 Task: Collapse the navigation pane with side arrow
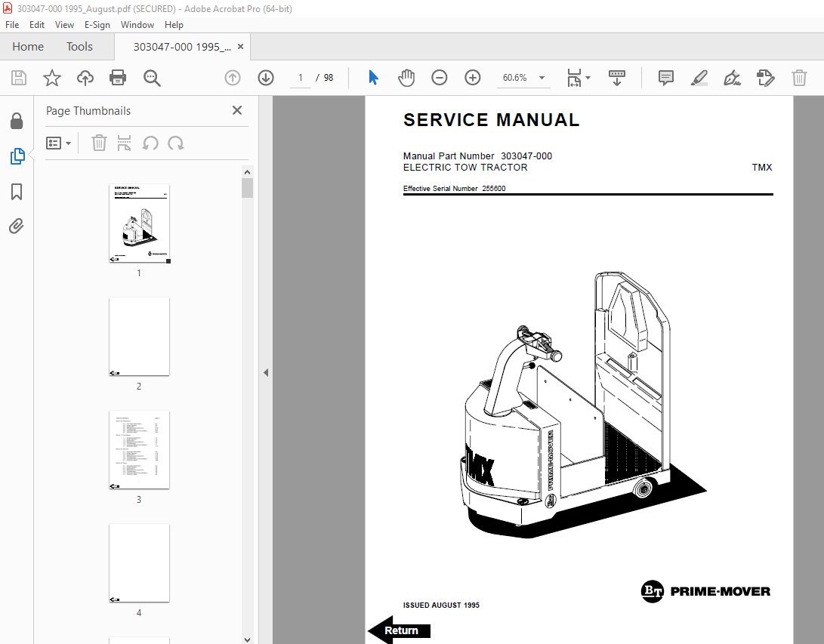click(x=266, y=372)
